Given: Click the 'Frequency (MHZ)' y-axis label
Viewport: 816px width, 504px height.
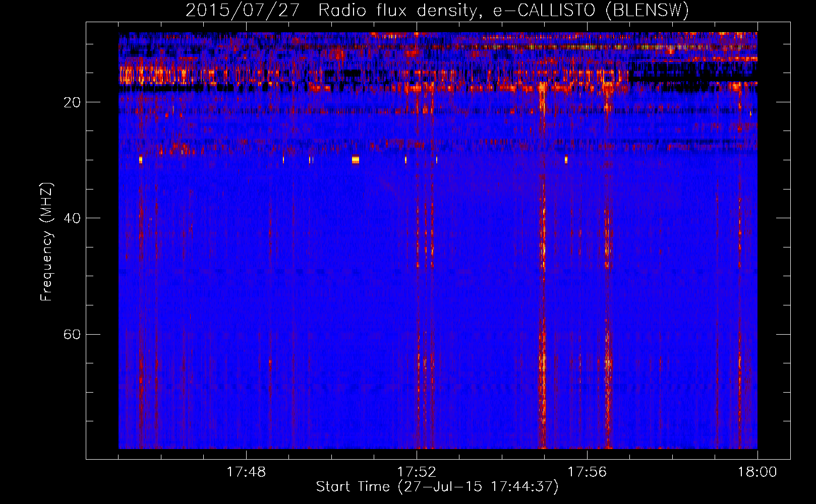Looking at the screenshot, I should tap(46, 242).
